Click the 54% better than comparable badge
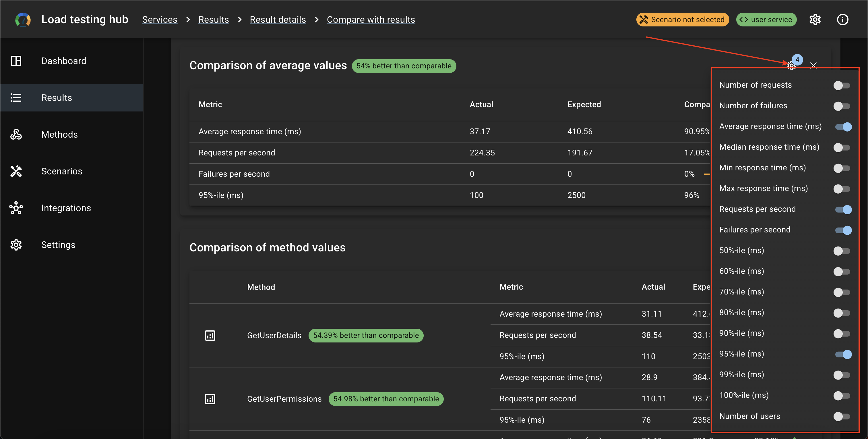The height and width of the screenshot is (439, 868). point(404,66)
